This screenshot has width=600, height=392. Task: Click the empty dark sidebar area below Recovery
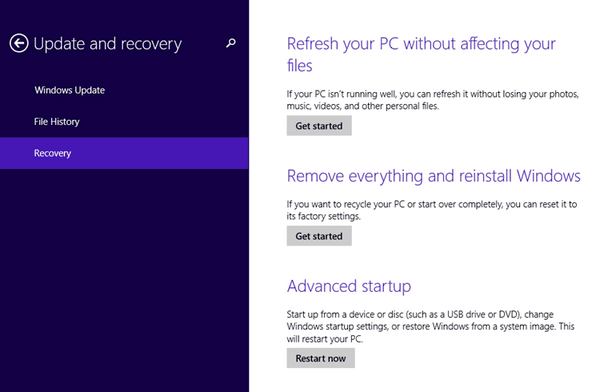point(124,279)
